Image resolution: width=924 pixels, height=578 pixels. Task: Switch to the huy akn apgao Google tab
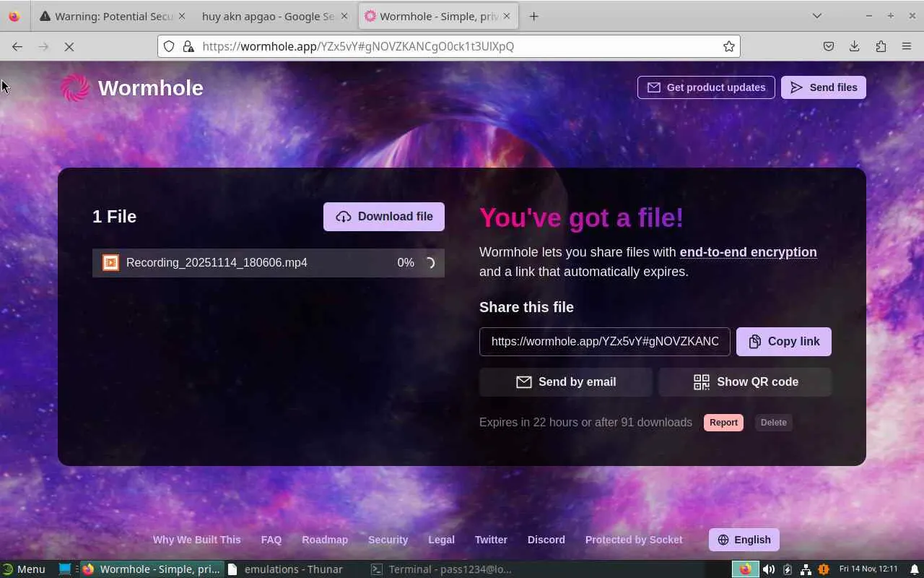tap(274, 16)
